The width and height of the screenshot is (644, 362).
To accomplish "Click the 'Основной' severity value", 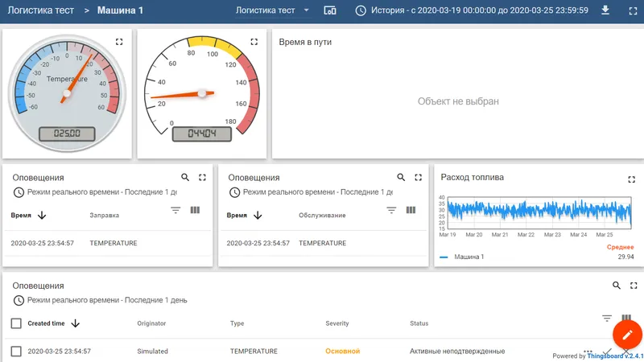I will coord(343,352).
